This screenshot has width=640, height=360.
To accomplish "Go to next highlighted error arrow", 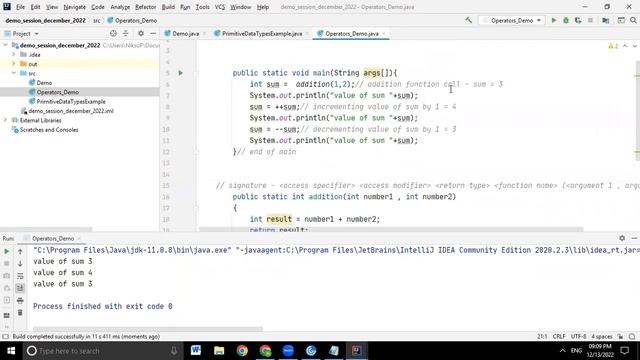I will click(x=635, y=46).
